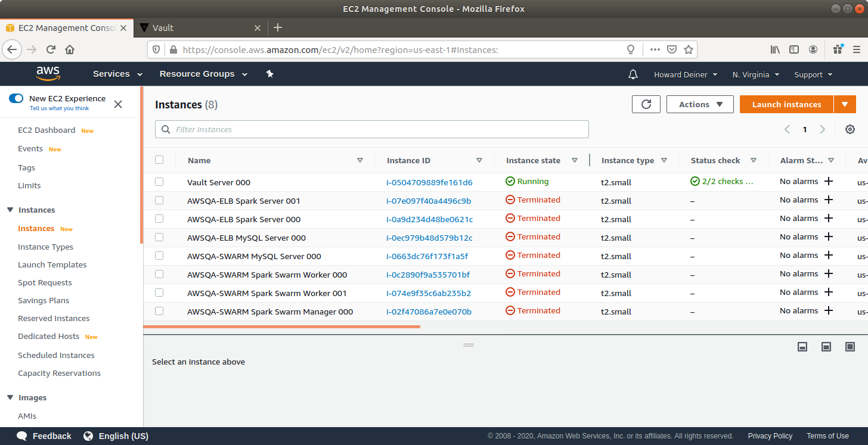Select Vault Server 000 checkbox
This screenshot has height=445, width=868.
pos(159,182)
